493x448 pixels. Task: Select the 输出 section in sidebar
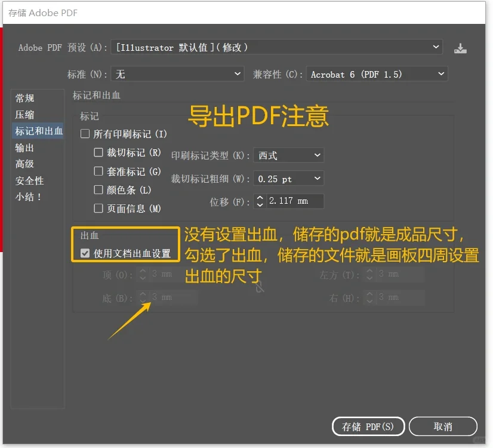tap(24, 148)
